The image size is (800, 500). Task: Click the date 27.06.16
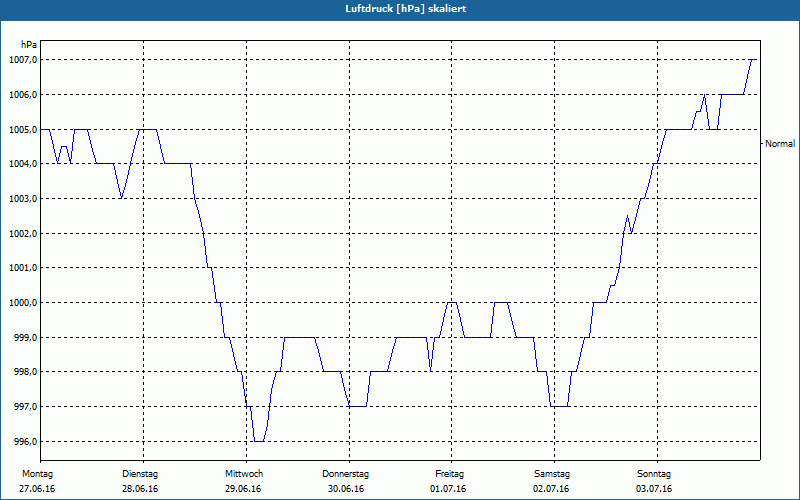click(x=37, y=489)
